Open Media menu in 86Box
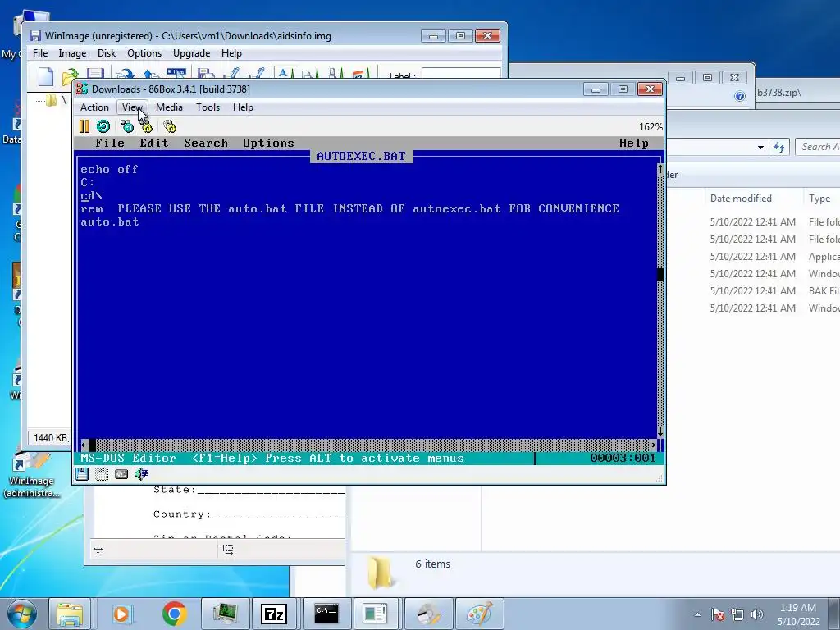This screenshot has width=840, height=630. pos(169,107)
